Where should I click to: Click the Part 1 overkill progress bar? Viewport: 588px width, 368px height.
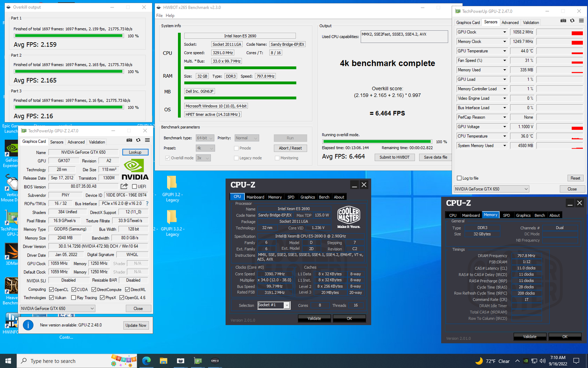coord(69,36)
